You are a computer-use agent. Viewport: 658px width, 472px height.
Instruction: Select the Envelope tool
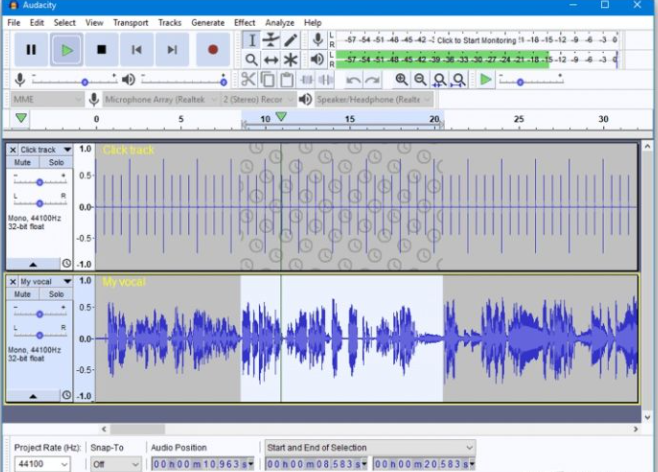point(271,41)
